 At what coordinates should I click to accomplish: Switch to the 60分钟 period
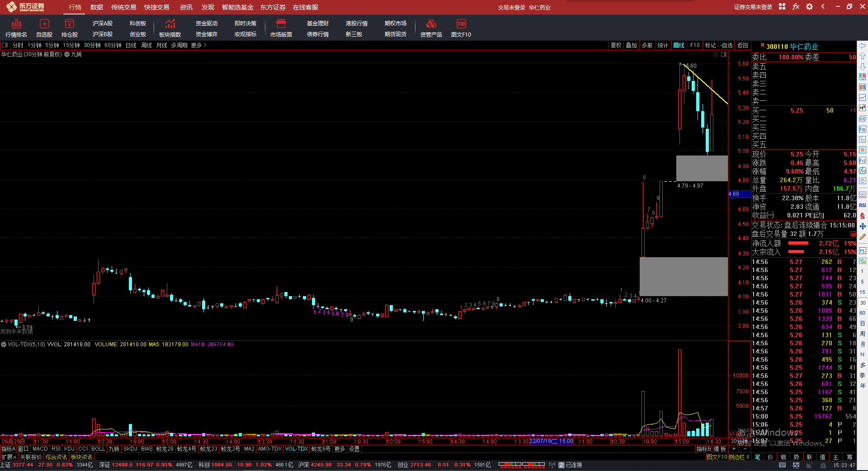tap(113, 45)
